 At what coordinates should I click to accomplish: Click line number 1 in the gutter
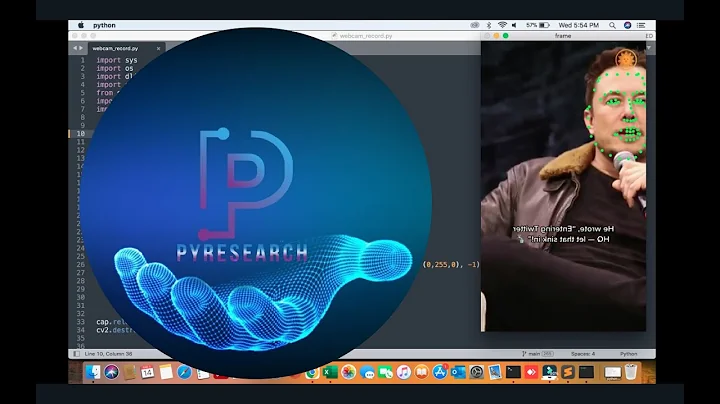(x=83, y=60)
